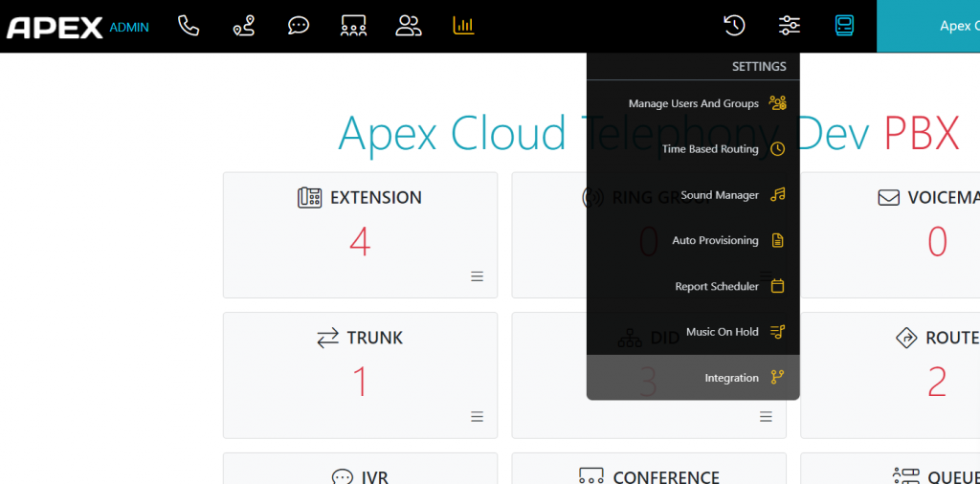Select Sound Manager menu entry

pos(693,195)
